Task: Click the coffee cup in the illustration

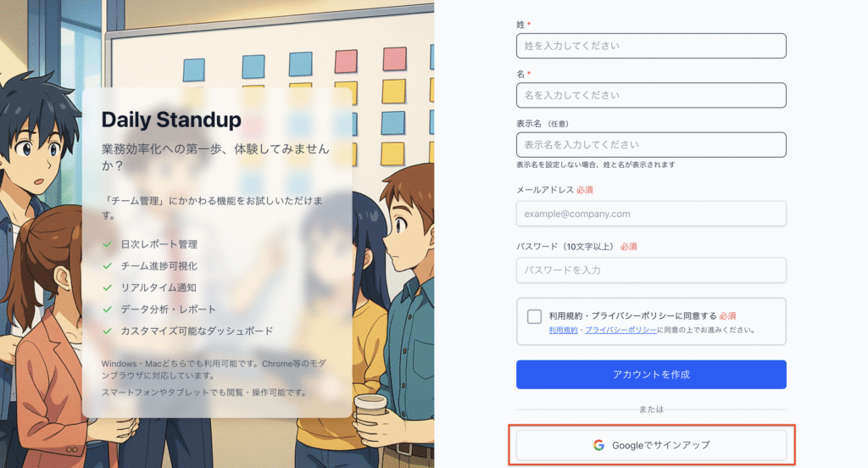Action: [370, 415]
